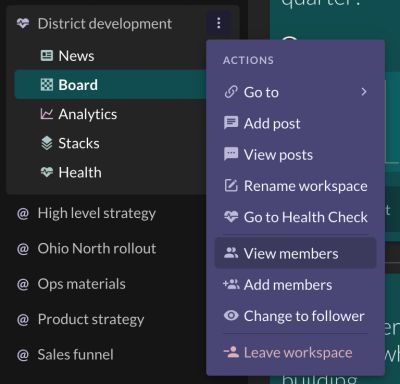Select the Board page
Image resolution: width=400 pixels, height=384 pixels.
pyautogui.click(x=110, y=85)
